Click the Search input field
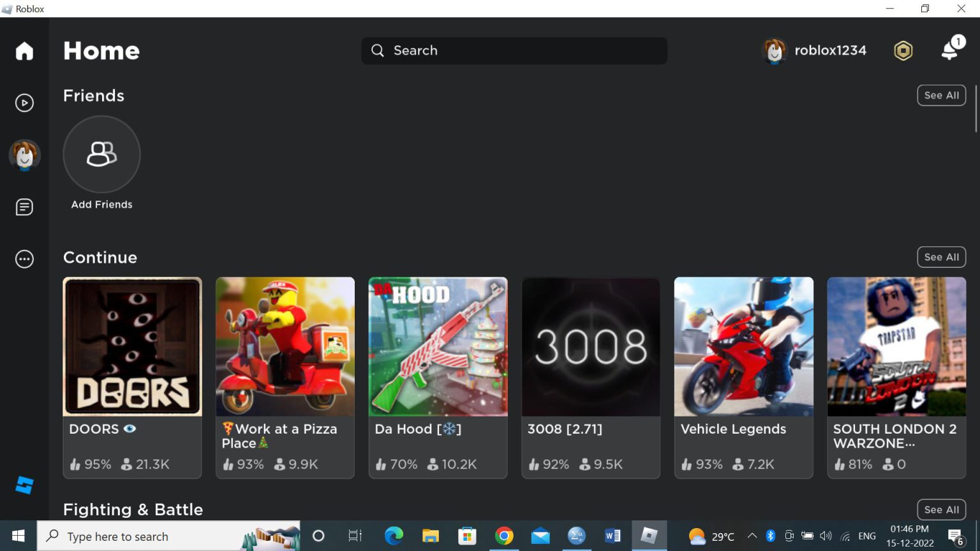 (x=514, y=50)
